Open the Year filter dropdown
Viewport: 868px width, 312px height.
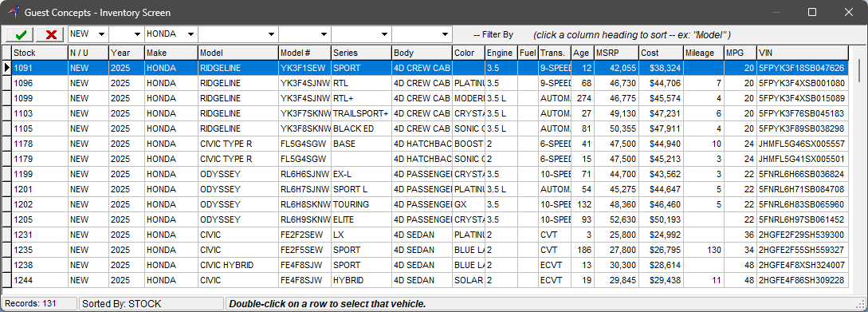137,34
